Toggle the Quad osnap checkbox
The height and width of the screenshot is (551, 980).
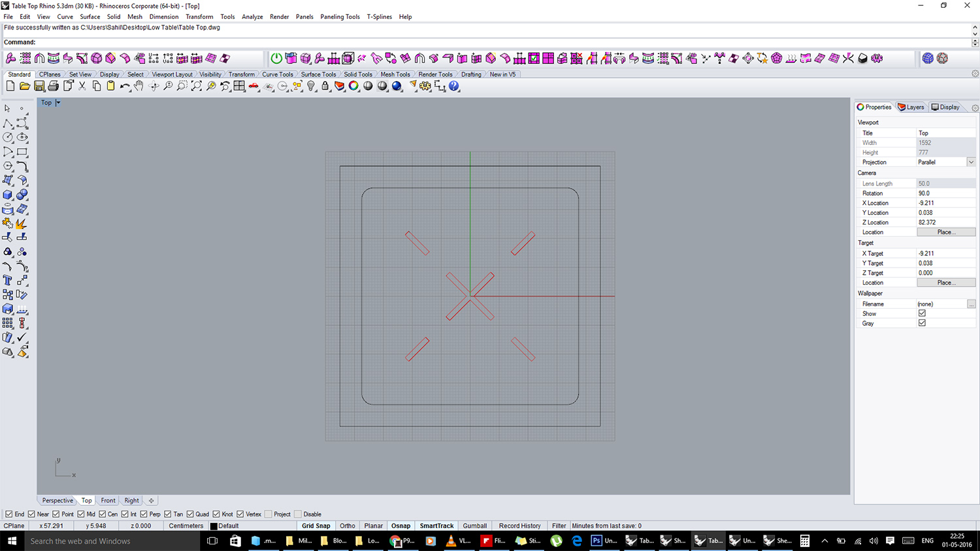point(190,514)
